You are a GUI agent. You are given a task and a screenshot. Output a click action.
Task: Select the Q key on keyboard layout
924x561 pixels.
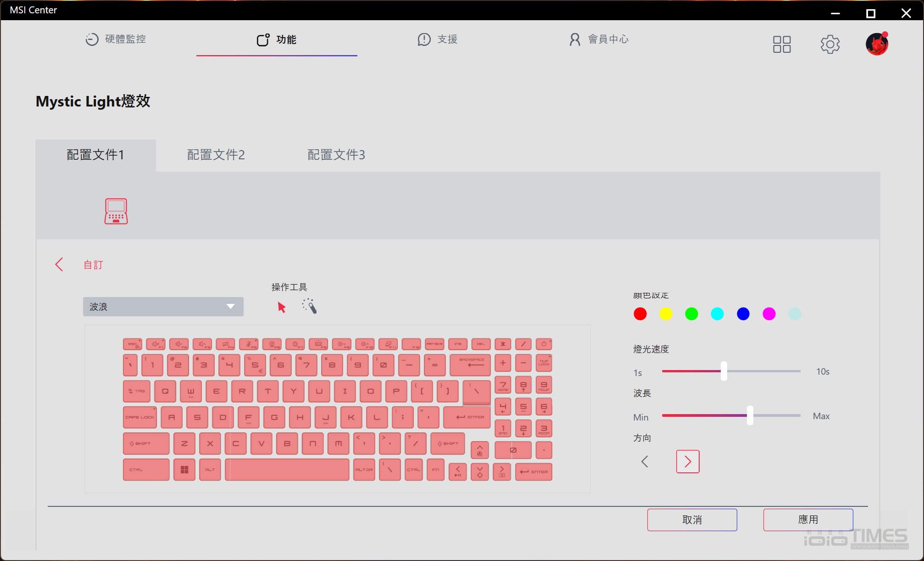pyautogui.click(x=165, y=391)
